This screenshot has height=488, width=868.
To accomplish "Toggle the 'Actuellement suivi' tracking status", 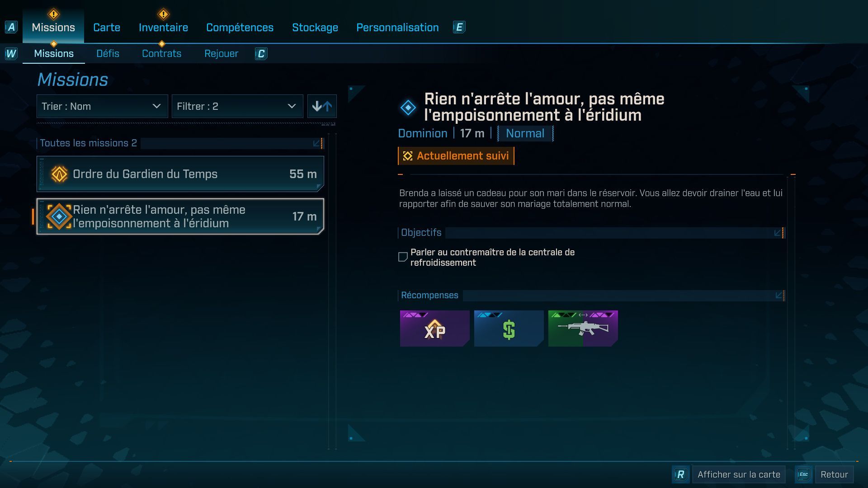I will pos(456,155).
